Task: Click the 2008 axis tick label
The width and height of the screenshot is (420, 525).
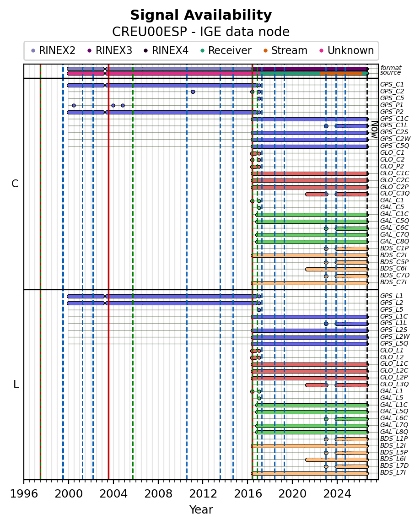Action: (x=158, y=494)
